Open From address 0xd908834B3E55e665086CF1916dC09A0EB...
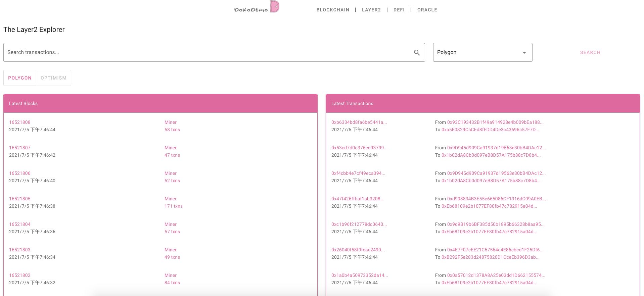Image resolution: width=644 pixels, height=296 pixels. click(x=496, y=199)
